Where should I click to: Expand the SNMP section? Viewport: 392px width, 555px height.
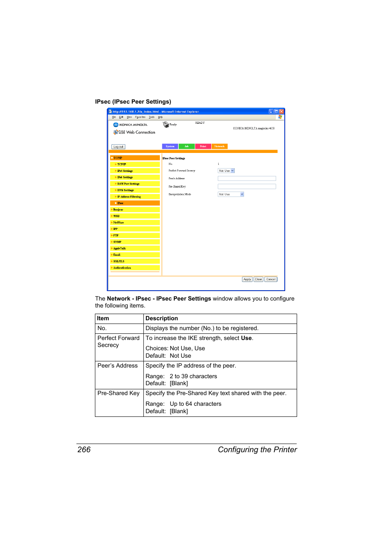(x=135, y=242)
